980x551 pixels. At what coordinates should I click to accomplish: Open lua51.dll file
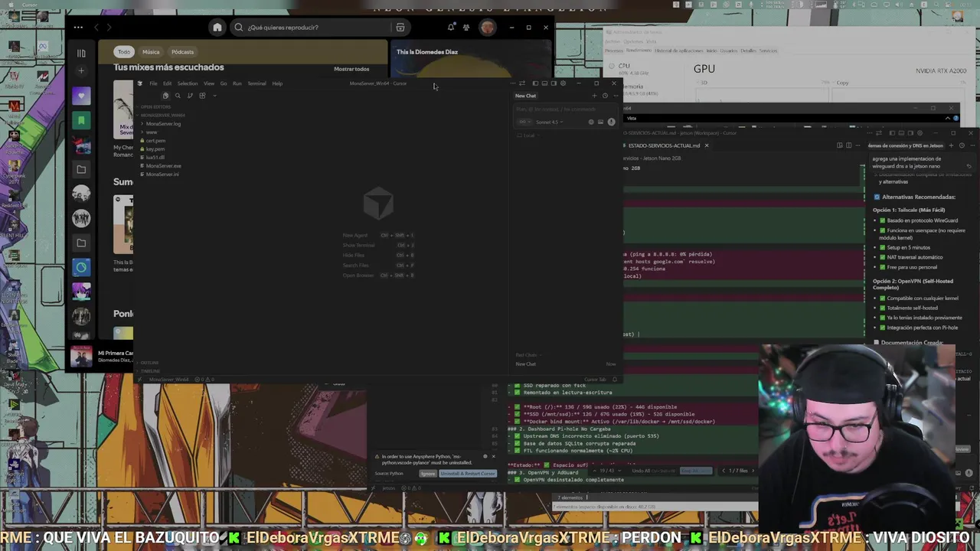[x=155, y=158]
